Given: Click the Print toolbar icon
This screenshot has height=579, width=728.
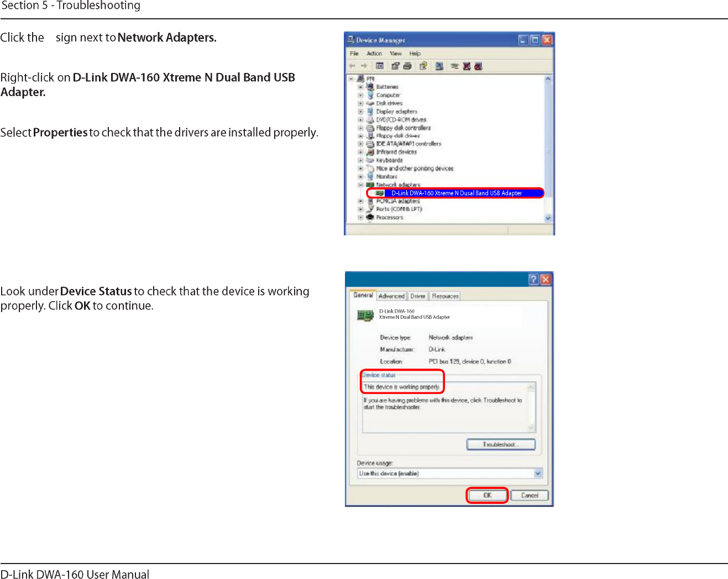Looking at the screenshot, I should 407,66.
